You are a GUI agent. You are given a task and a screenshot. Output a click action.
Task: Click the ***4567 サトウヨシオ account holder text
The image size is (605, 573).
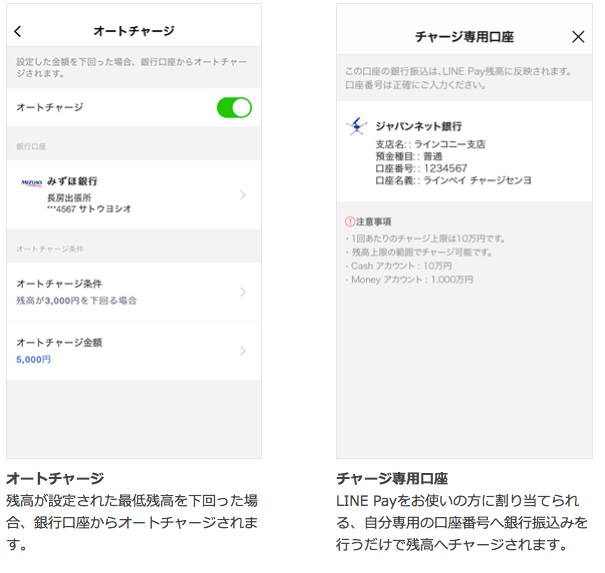point(89,209)
